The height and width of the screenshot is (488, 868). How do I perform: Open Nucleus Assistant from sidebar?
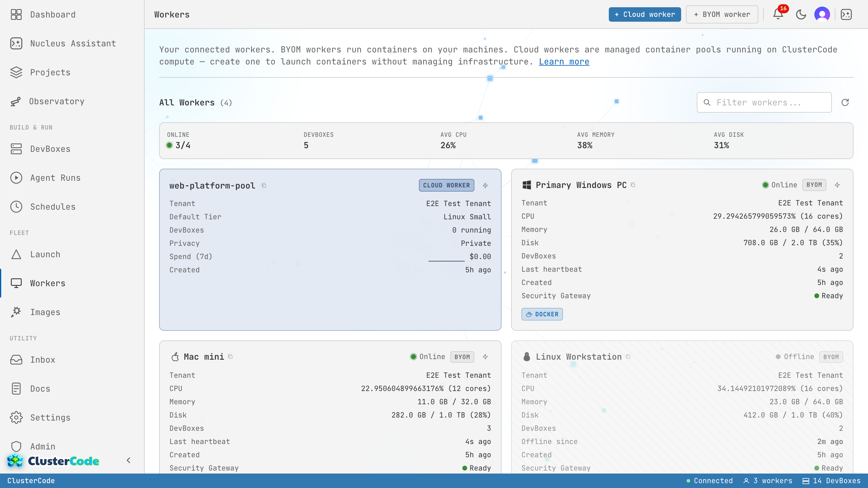coord(72,43)
